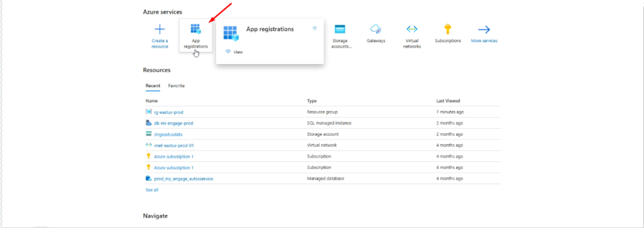The width and height of the screenshot is (644, 228).
Task: Click the Navigate heading
Action: pos(156,216)
